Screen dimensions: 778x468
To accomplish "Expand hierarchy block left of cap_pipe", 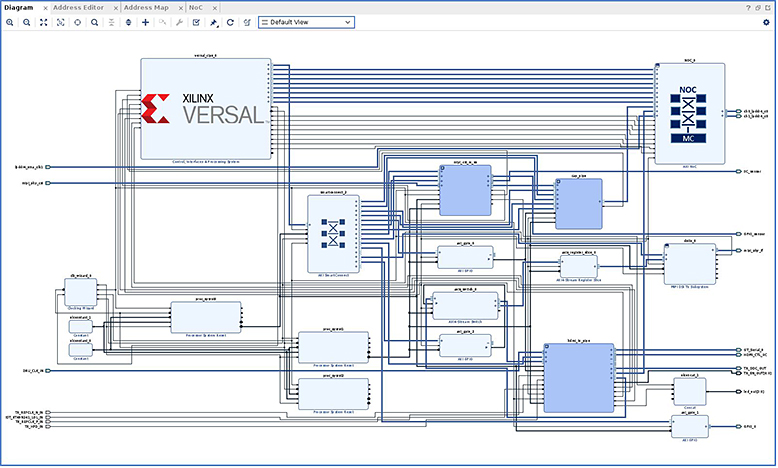I will click(443, 168).
